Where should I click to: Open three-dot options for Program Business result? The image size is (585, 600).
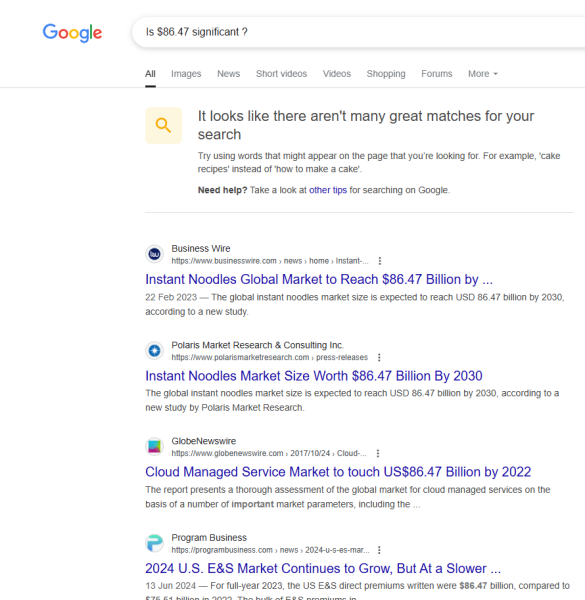point(379,550)
